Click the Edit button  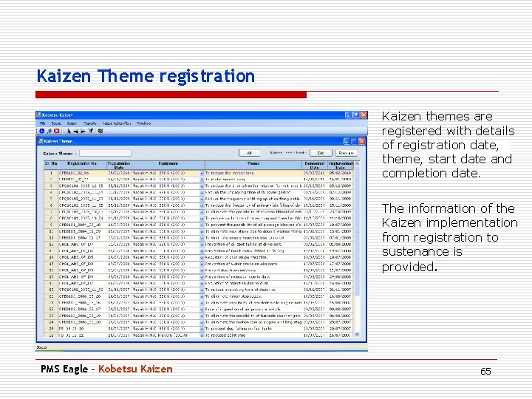[321, 153]
